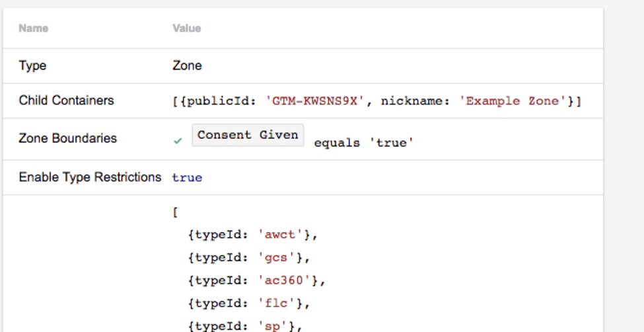Click the 'sp' typeId entry
Image resolution: width=644 pixels, height=332 pixels.
[x=245, y=327]
